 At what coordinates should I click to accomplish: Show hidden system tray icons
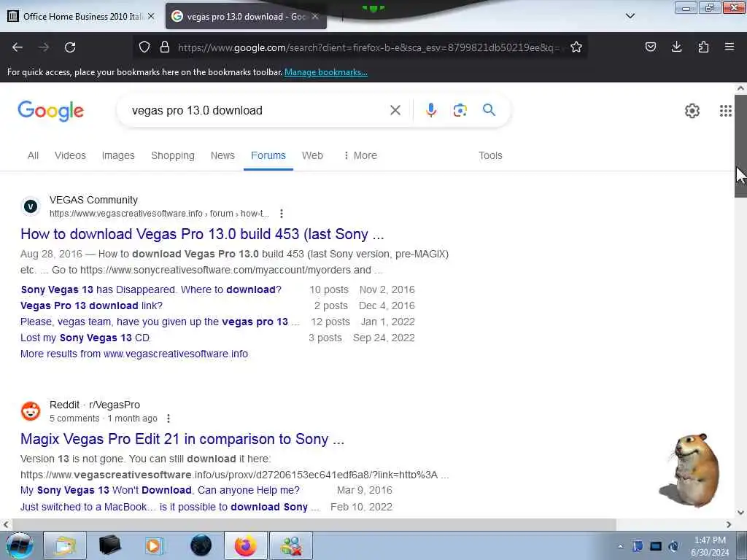click(x=620, y=547)
